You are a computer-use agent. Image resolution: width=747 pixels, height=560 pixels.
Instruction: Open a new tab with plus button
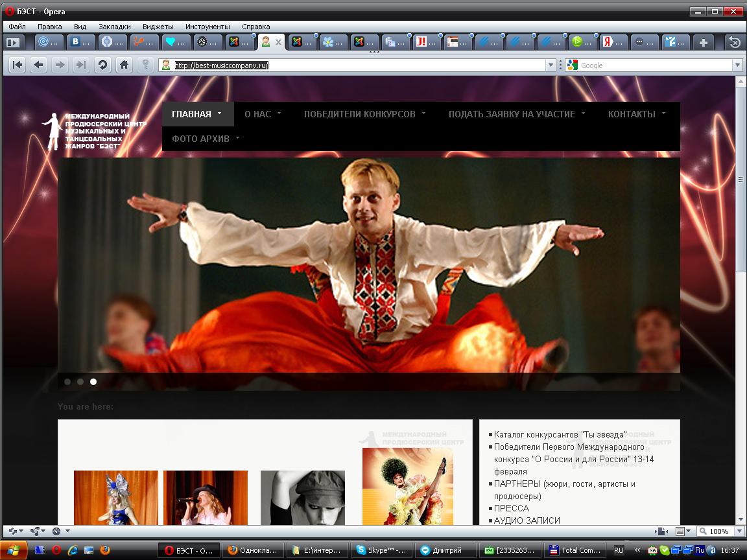[703, 42]
